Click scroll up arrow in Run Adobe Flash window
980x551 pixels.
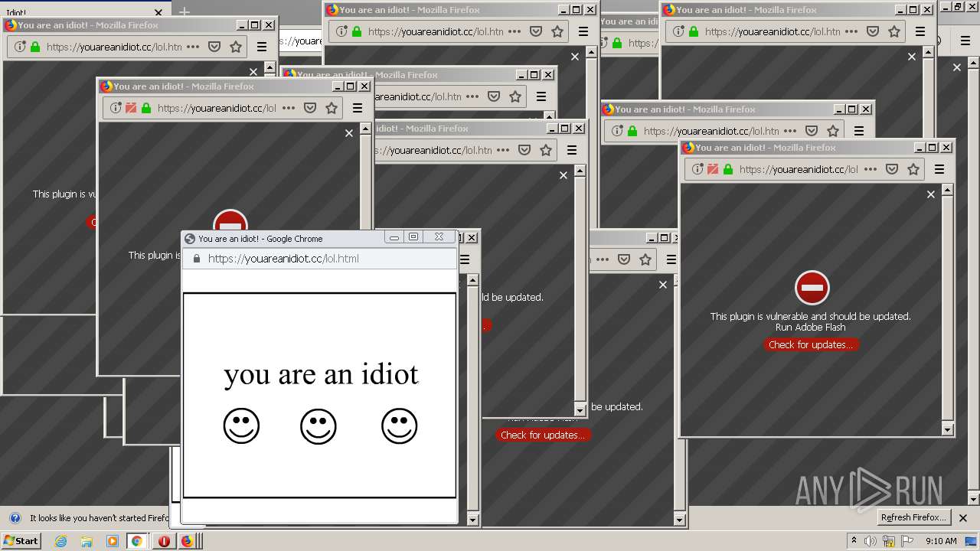tap(948, 189)
